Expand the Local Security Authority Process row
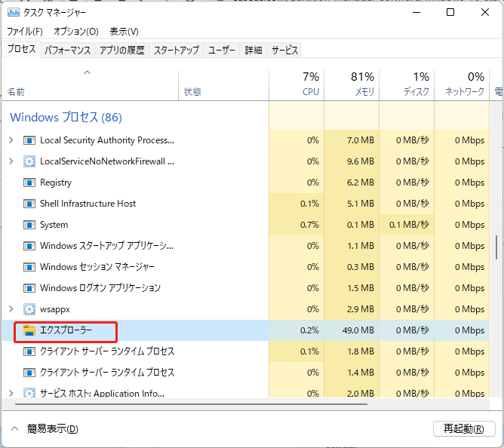504x448 pixels. point(11,140)
